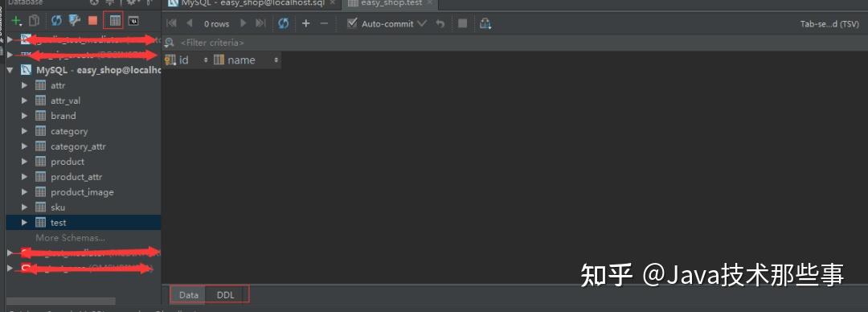Screen dimensions: 868x312
Task: Go to the previous page of rows
Action: tap(190, 23)
